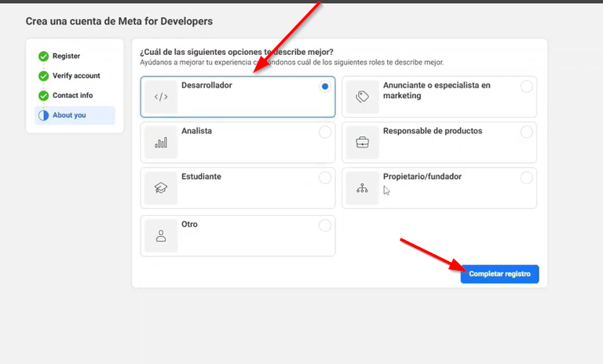The width and height of the screenshot is (603, 364).
Task: Click the question '¿Cuál de las siguientes opciones'
Action: click(236, 52)
